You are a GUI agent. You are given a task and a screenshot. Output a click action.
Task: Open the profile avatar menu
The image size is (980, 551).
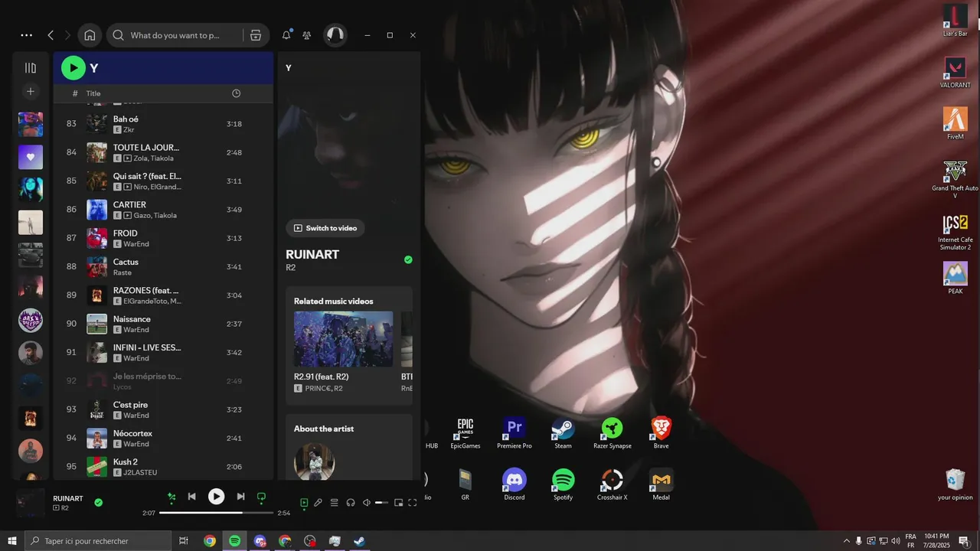[x=335, y=35]
